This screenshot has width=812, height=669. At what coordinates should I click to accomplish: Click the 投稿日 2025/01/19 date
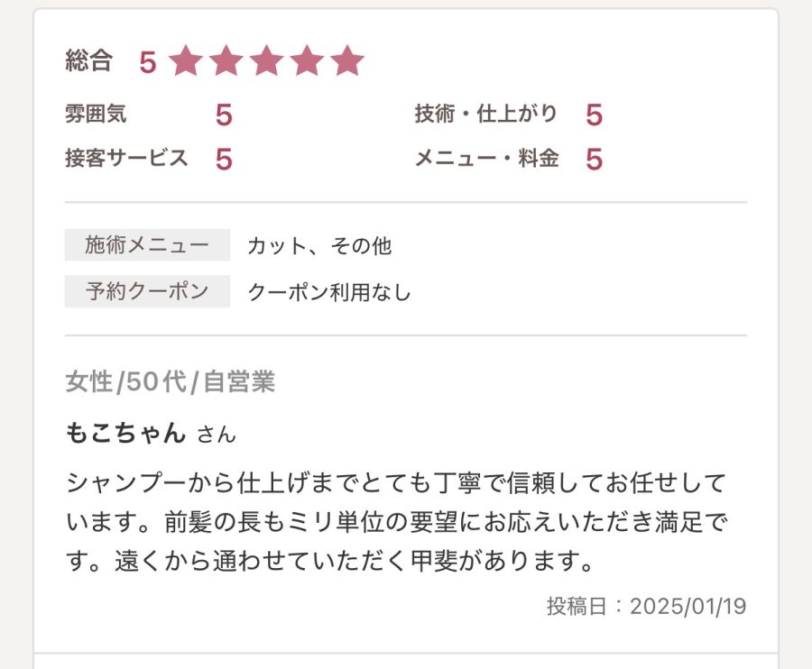tap(646, 606)
